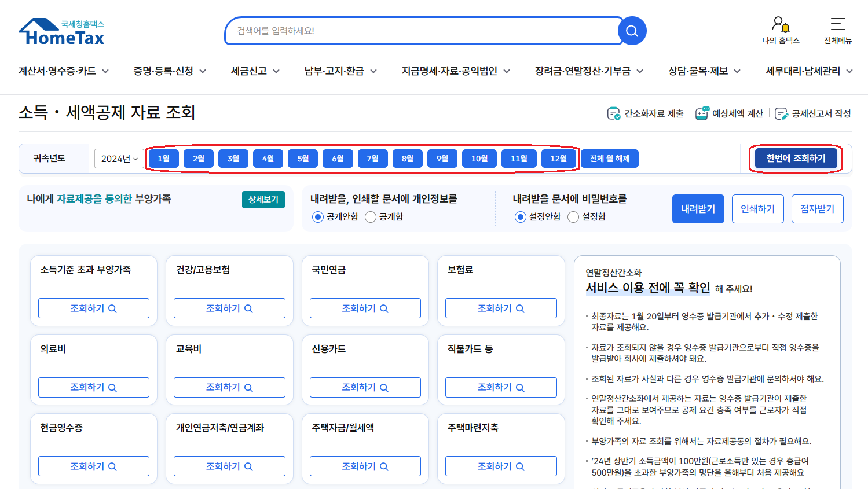Click 조회하기 button in 의료비 card
The height and width of the screenshot is (489, 868).
click(94, 387)
